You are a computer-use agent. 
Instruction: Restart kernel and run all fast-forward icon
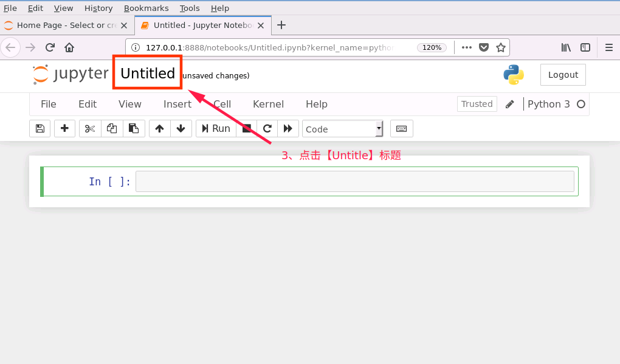[288, 128]
